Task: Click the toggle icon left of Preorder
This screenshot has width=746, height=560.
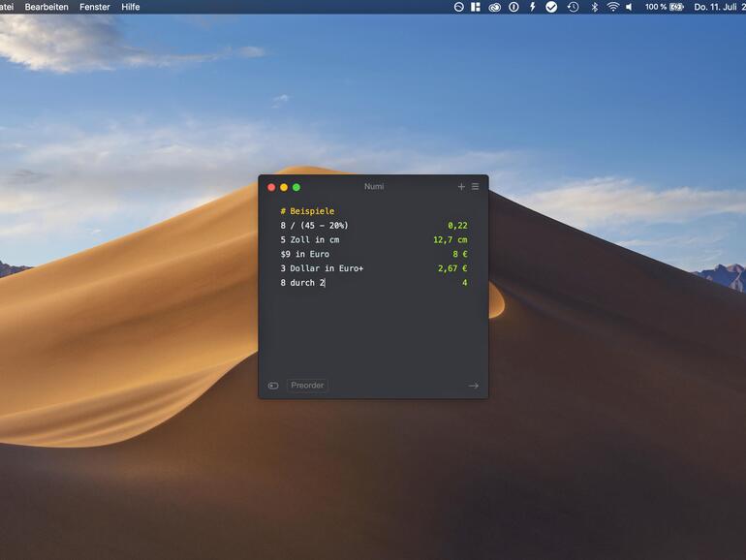Action: pos(273,386)
